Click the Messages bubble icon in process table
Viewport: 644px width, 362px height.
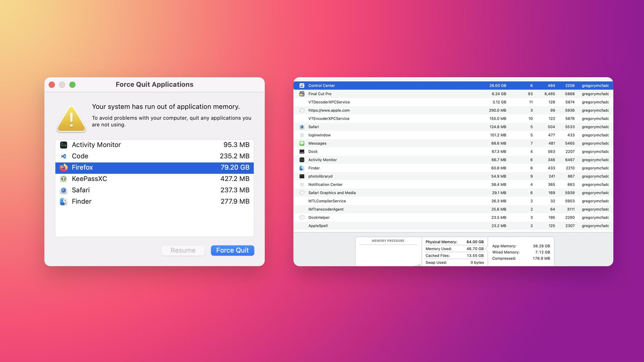coord(302,143)
